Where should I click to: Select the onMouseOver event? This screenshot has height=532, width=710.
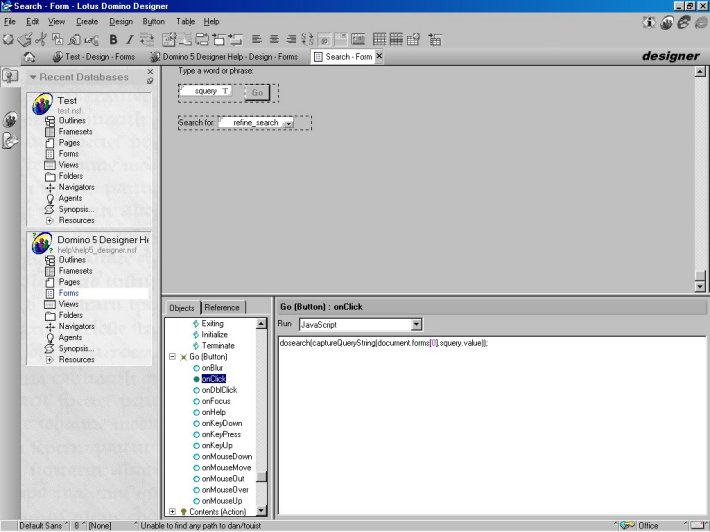click(x=225, y=490)
